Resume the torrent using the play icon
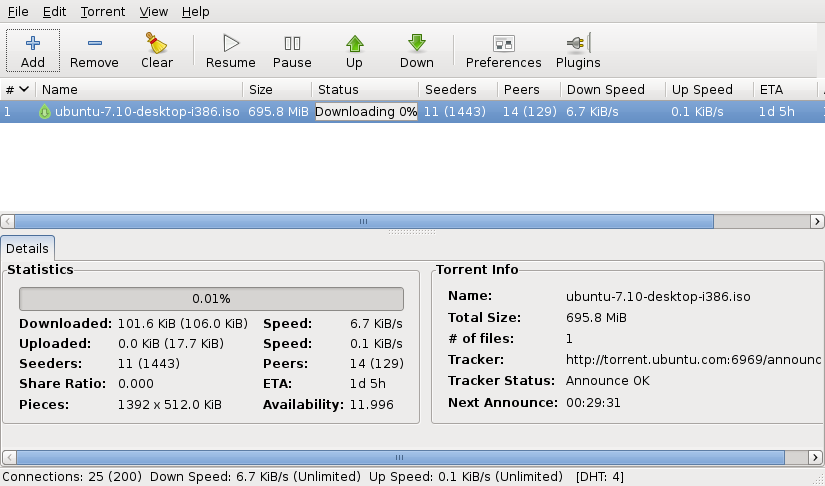This screenshot has height=486, width=825. coord(231,43)
